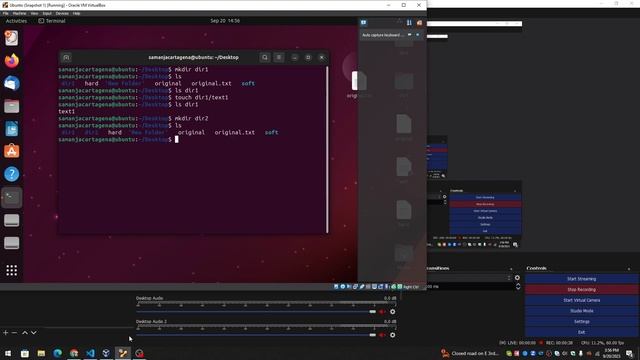Mute Desktop Audio 2 speaker icon
The width and height of the screenshot is (640, 360).
382,335
